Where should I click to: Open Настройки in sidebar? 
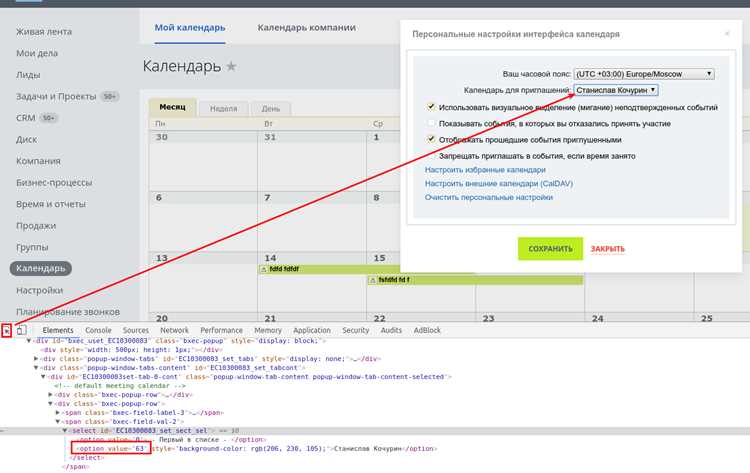point(39,290)
